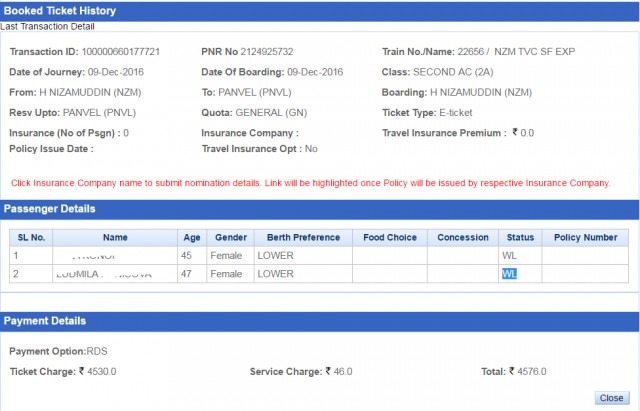Click the Booked Ticket History title bar
640x411 pixels.
click(x=60, y=11)
